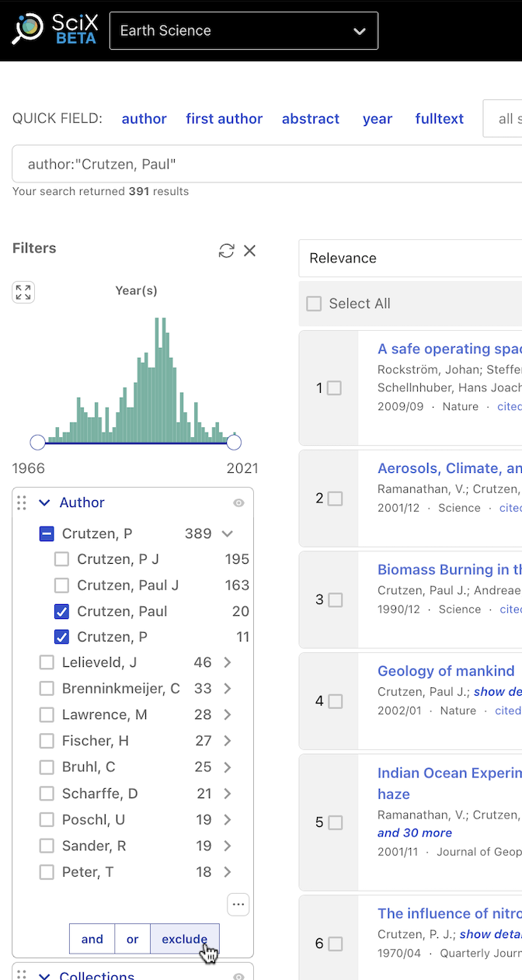Hide the Author facet using eye icon
This screenshot has height=980, width=522.
click(x=238, y=503)
